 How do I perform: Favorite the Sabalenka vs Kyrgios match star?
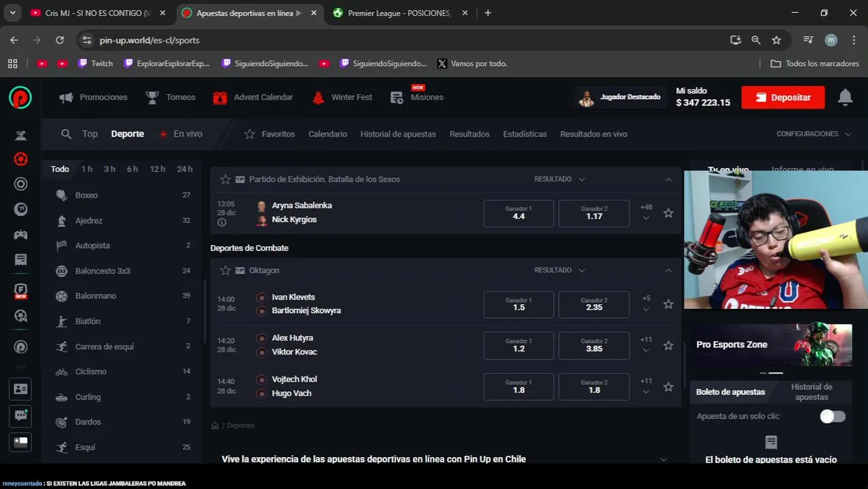coord(668,213)
